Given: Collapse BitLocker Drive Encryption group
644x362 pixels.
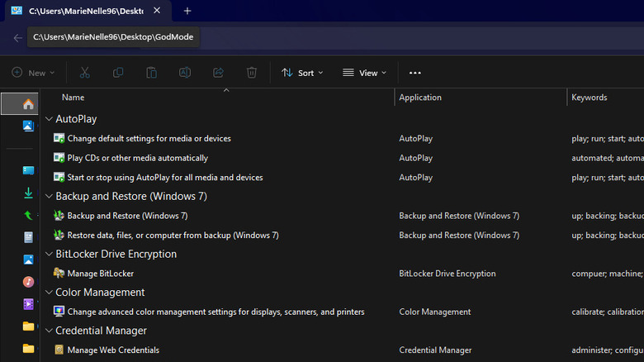Looking at the screenshot, I should coord(49,254).
